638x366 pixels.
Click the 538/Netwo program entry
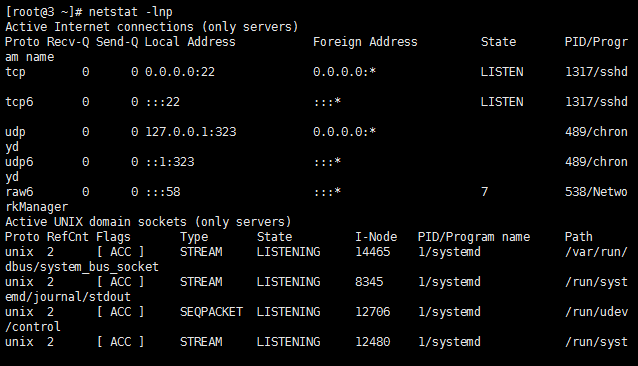(596, 192)
